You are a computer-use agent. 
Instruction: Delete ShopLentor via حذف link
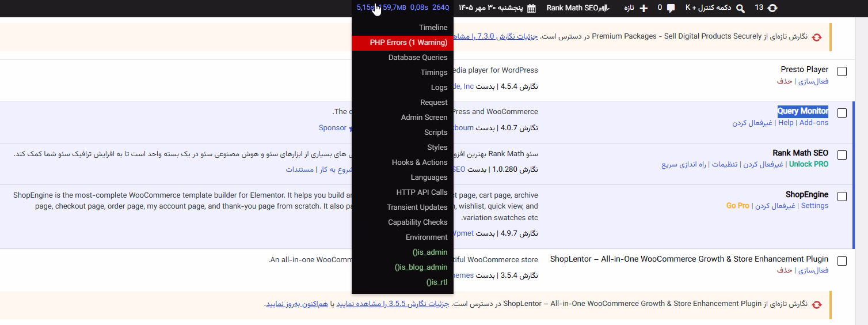click(x=785, y=270)
